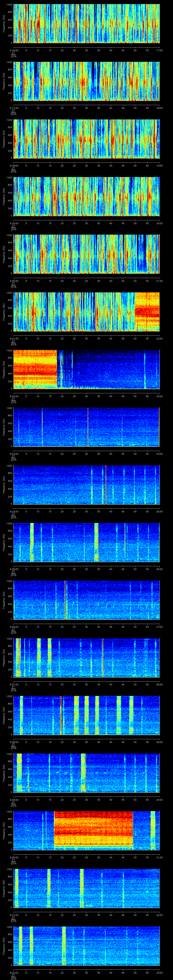The width and height of the screenshot is (173, 980).
Task: Click the '20:00' end time label
Action: pyautogui.click(x=159, y=223)
